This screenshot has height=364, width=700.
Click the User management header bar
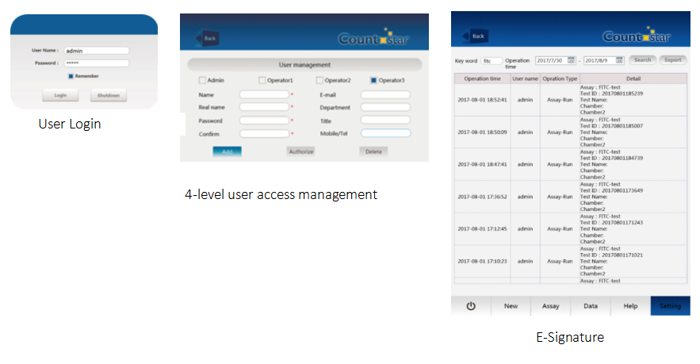click(304, 65)
